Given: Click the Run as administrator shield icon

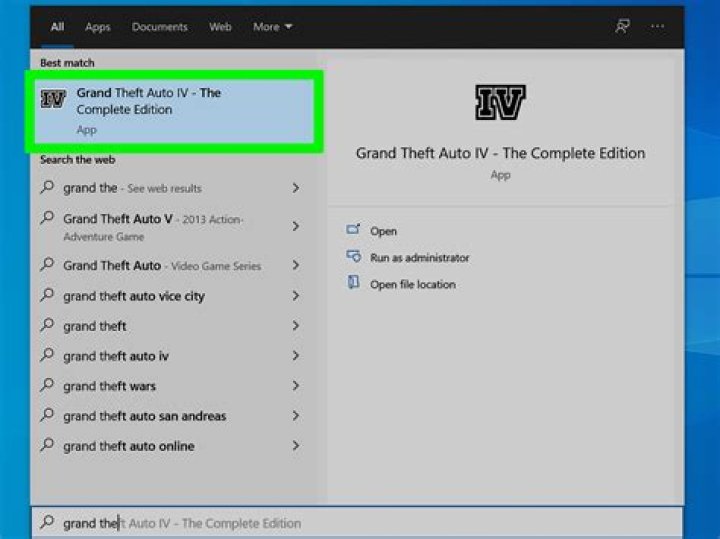Looking at the screenshot, I should (x=353, y=257).
